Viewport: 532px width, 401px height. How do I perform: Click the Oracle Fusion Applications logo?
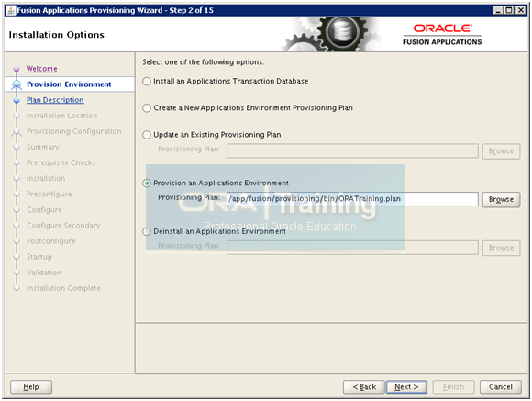442,34
